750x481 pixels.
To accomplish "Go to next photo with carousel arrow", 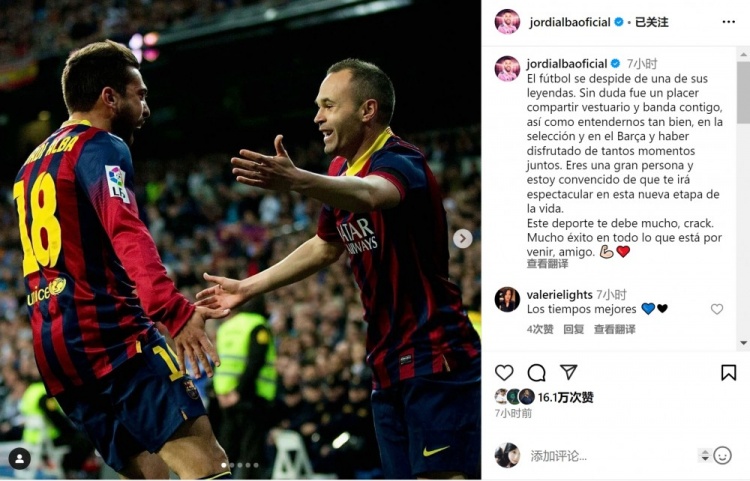I will (x=463, y=239).
